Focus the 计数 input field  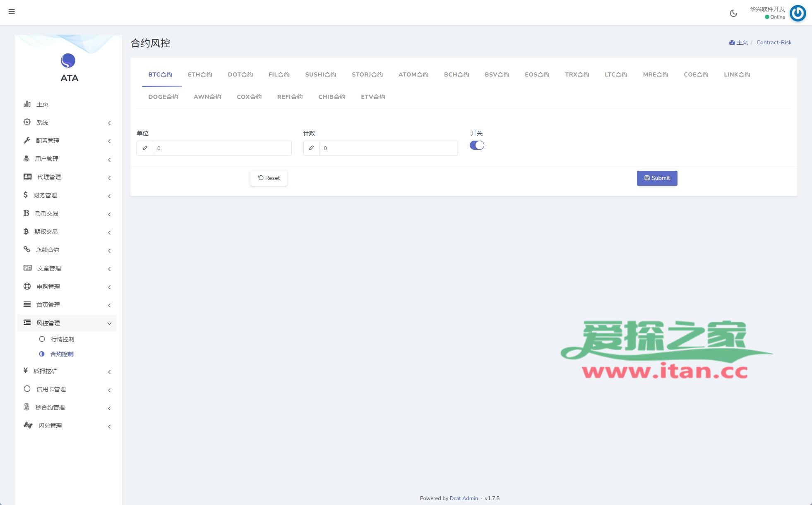coord(388,148)
